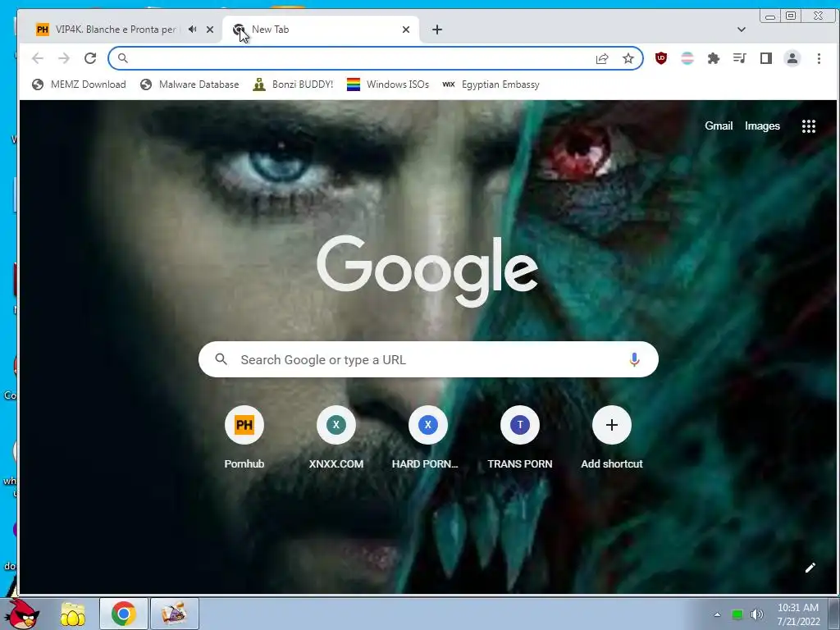Click the green network tray icon
The width and height of the screenshot is (840, 630).
(x=737, y=615)
